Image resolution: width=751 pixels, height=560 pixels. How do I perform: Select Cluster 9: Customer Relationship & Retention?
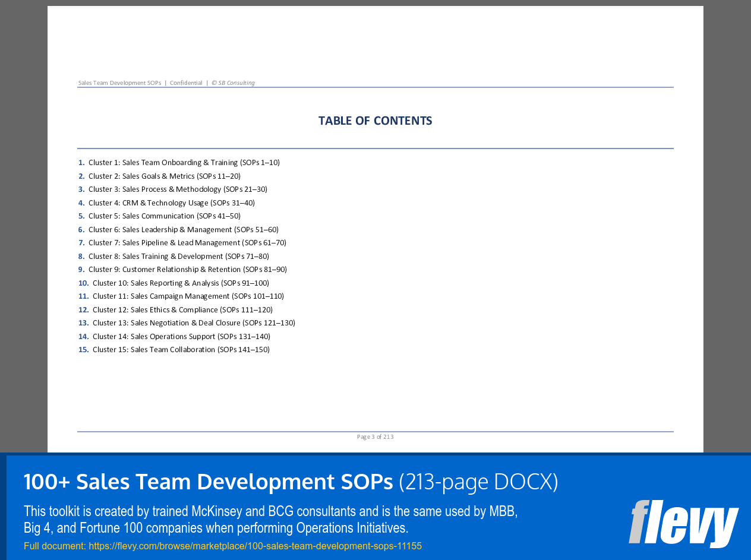click(x=188, y=269)
